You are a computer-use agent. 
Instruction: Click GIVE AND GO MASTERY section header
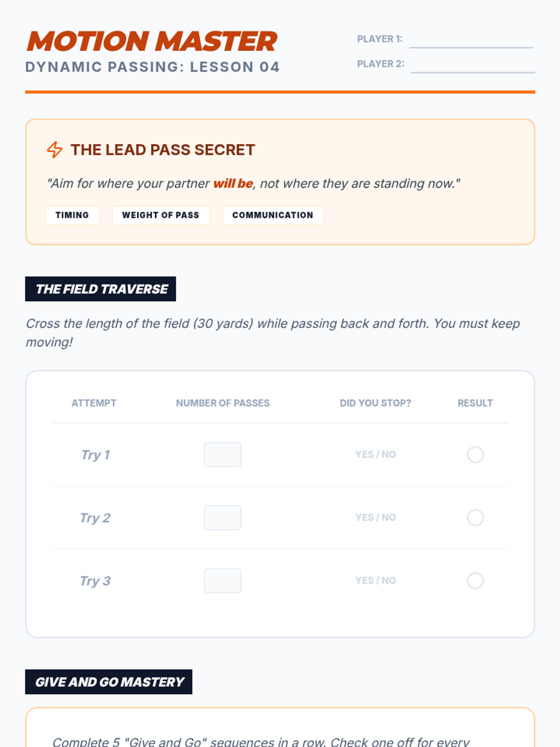click(x=109, y=682)
